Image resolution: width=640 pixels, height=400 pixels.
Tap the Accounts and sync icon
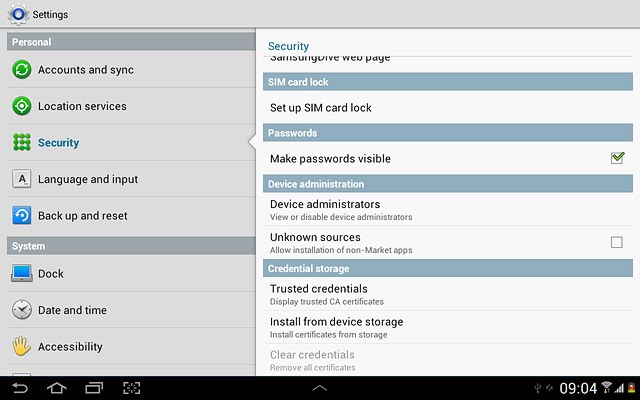tap(22, 69)
